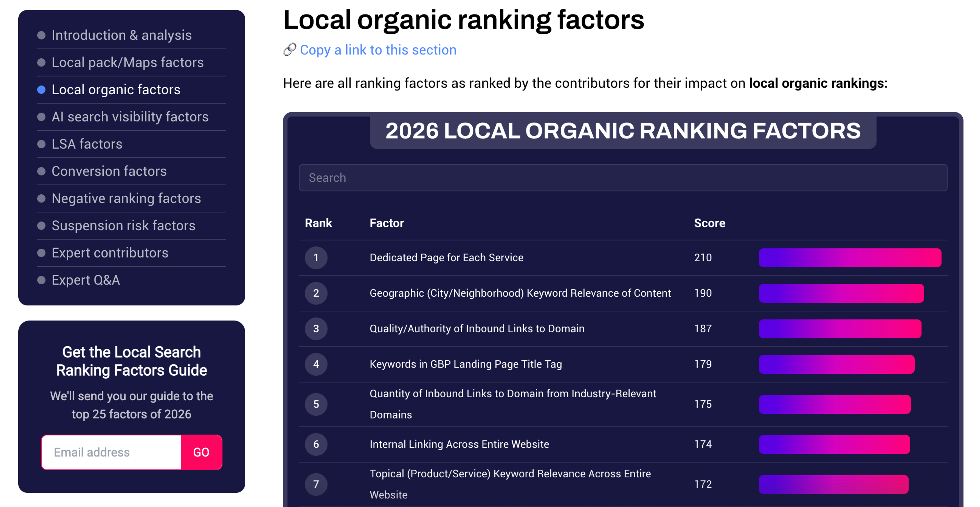Image resolution: width=980 pixels, height=507 pixels.
Task: Click score value 174
Action: pos(703,444)
